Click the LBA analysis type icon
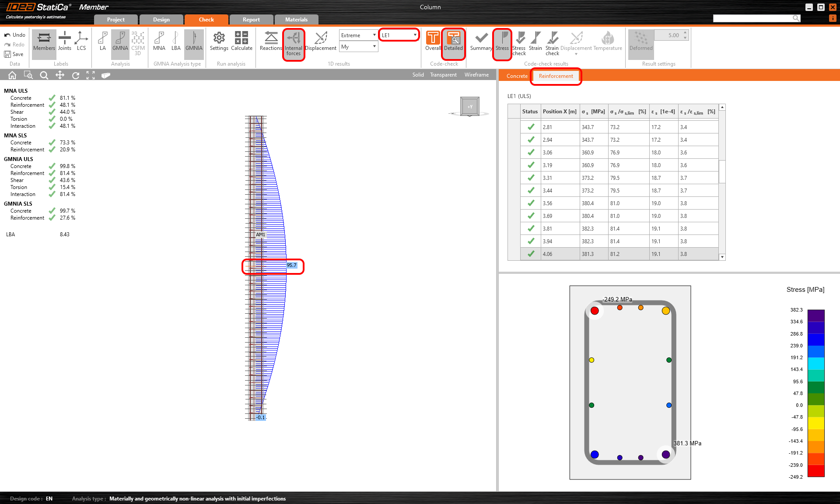The height and width of the screenshot is (504, 840). pos(176,41)
